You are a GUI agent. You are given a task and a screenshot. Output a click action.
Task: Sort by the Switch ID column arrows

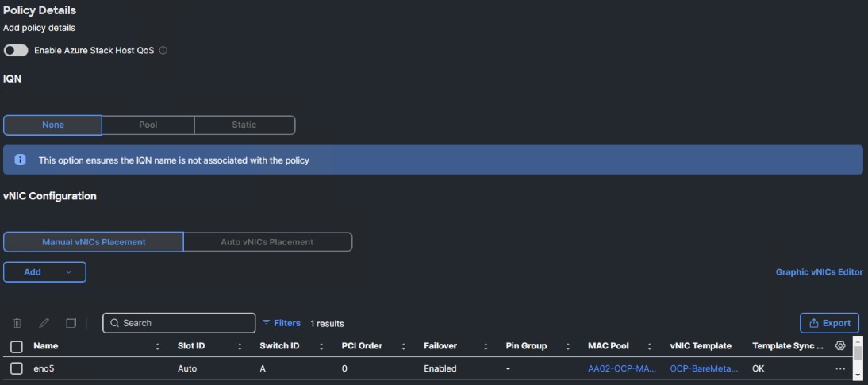tap(321, 346)
